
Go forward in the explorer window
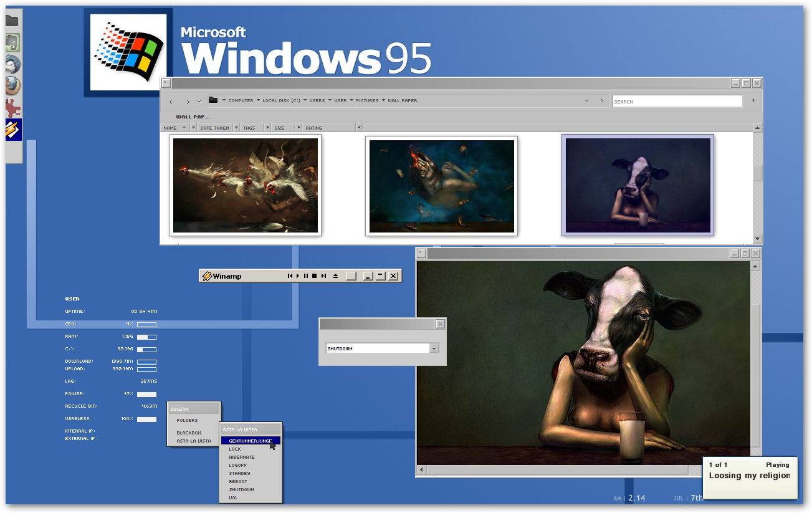coord(188,101)
